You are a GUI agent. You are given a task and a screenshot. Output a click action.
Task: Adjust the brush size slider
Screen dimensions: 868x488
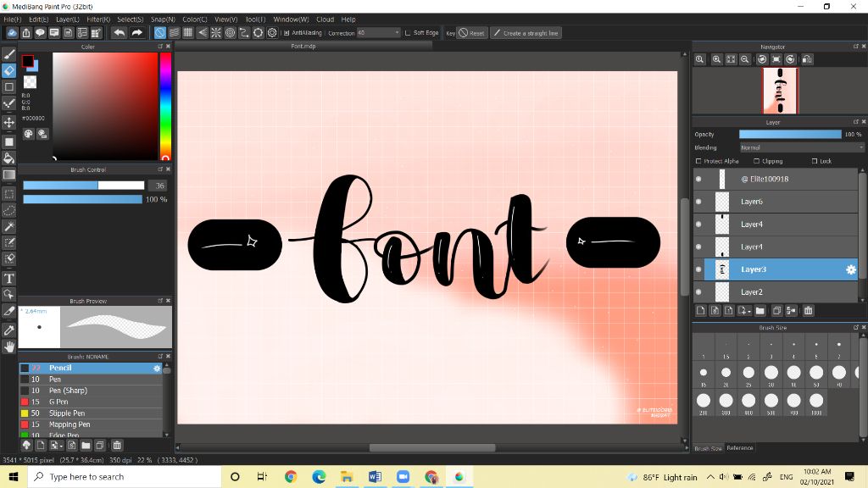coord(84,186)
